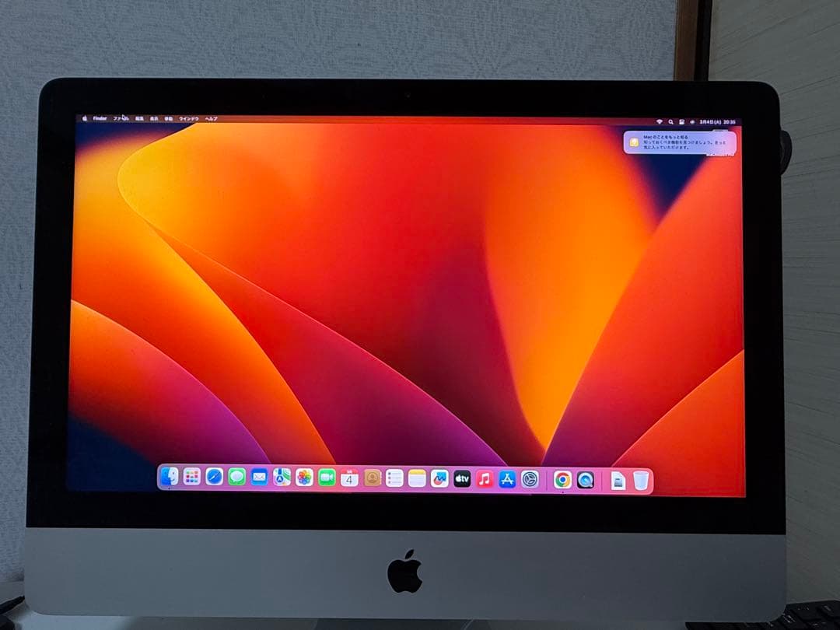Open the Calendar app

(x=349, y=481)
